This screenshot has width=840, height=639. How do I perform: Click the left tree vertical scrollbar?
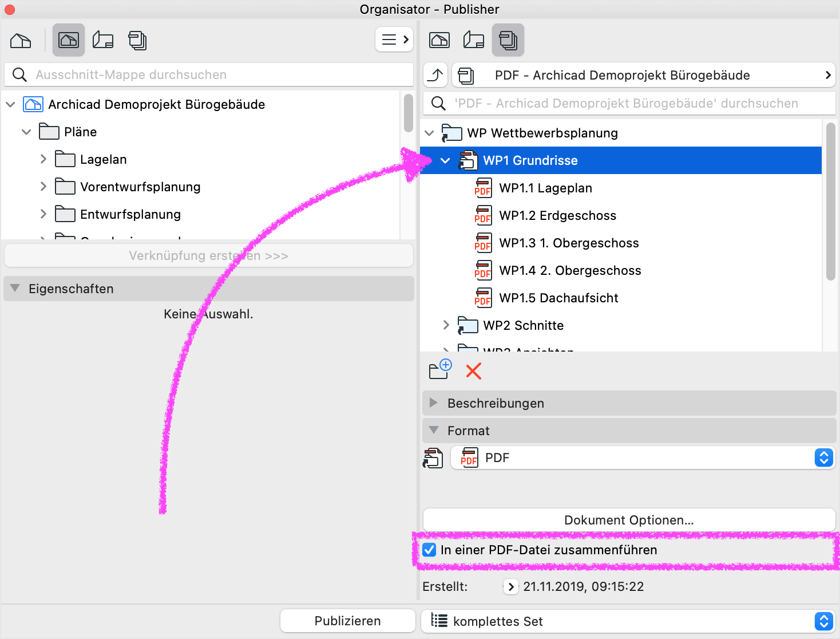(409, 113)
